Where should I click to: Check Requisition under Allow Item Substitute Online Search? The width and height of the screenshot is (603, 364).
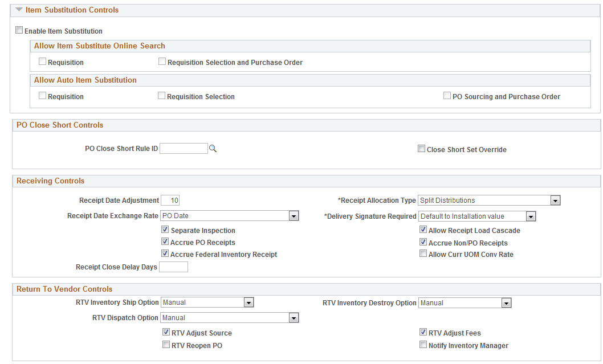tap(42, 60)
